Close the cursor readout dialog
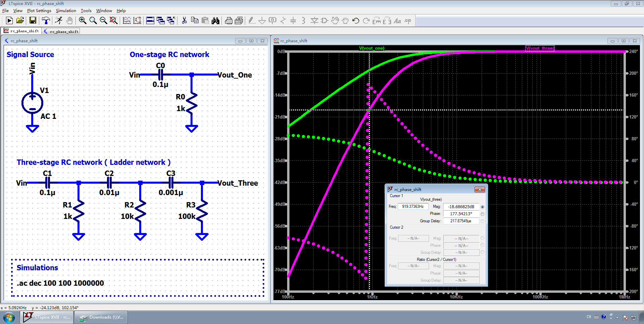This screenshot has height=324, width=644. pyautogui.click(x=480, y=190)
